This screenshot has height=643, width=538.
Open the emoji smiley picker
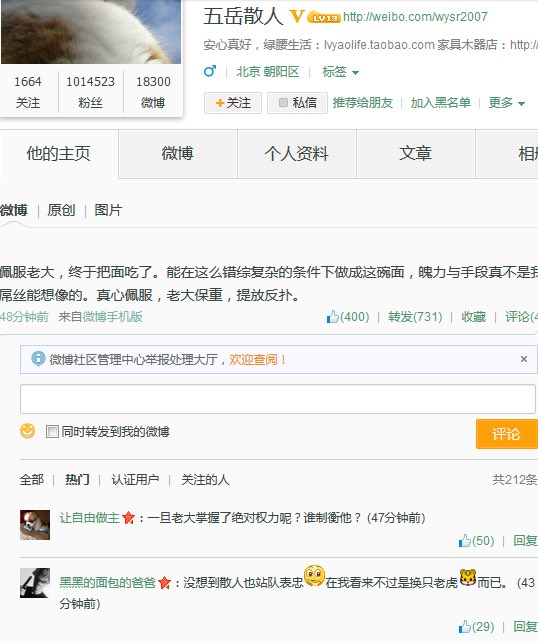[x=27, y=431]
